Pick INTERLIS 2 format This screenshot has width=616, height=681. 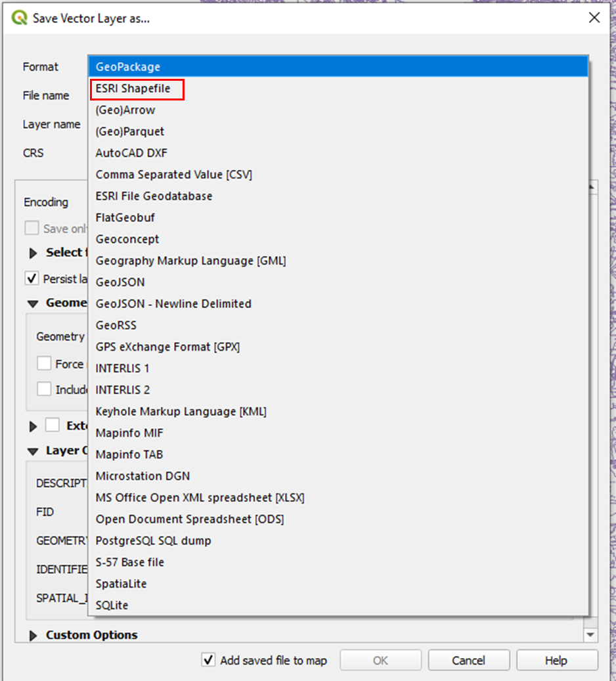pyautogui.click(x=338, y=389)
